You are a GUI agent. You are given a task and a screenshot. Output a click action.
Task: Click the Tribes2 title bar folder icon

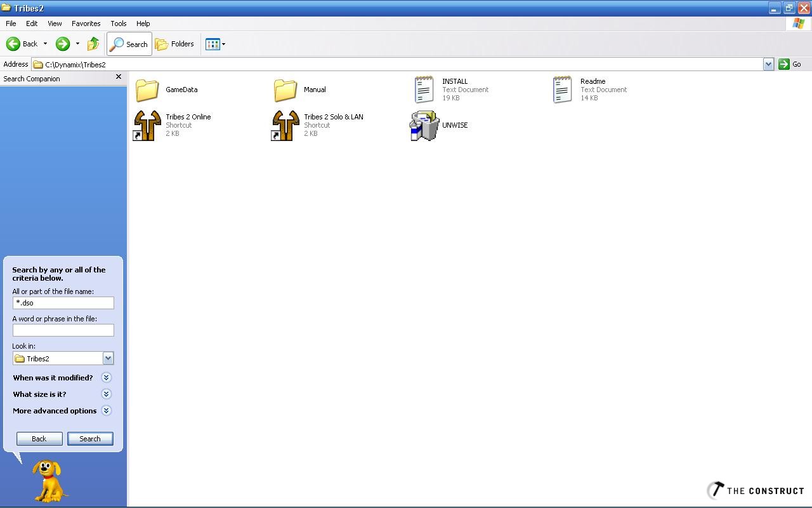[x=6, y=8]
